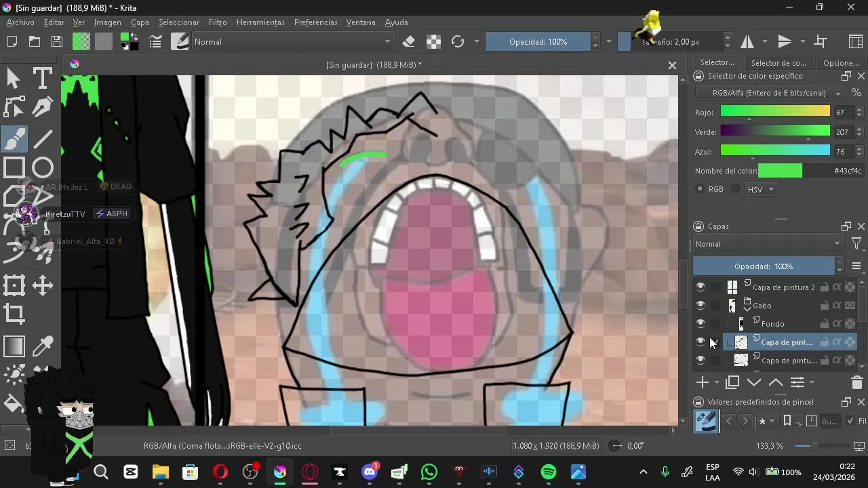The height and width of the screenshot is (488, 868).
Task: Delete the selected layer with trash icon
Action: pyautogui.click(x=856, y=382)
